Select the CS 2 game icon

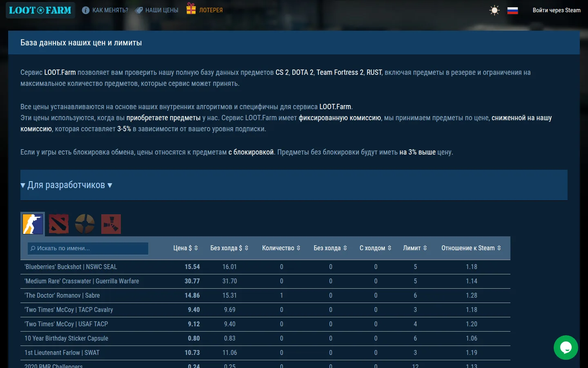pos(33,224)
